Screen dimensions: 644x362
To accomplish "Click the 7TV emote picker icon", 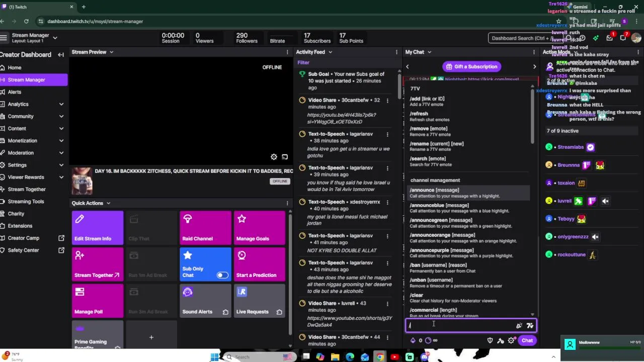I will (530, 326).
